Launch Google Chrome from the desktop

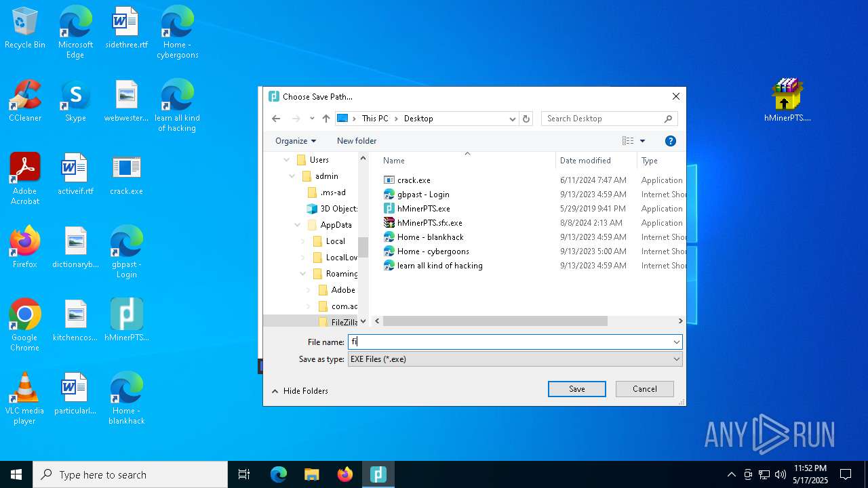pyautogui.click(x=25, y=325)
